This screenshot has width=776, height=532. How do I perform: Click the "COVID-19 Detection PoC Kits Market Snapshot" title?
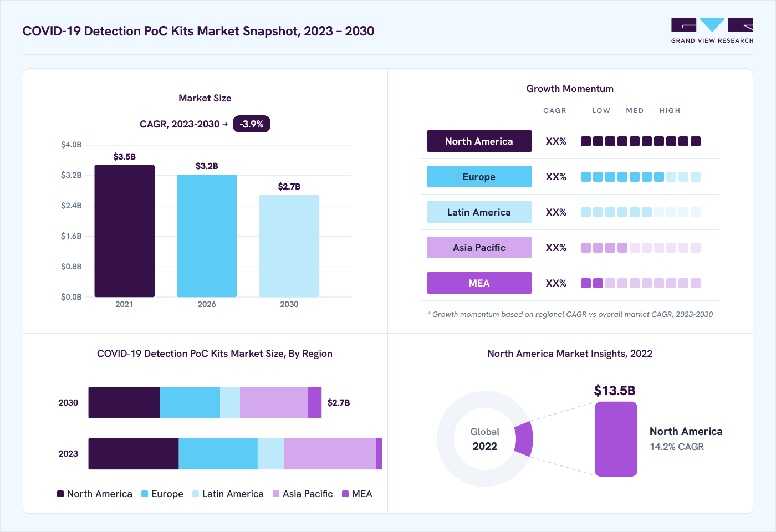[198, 31]
